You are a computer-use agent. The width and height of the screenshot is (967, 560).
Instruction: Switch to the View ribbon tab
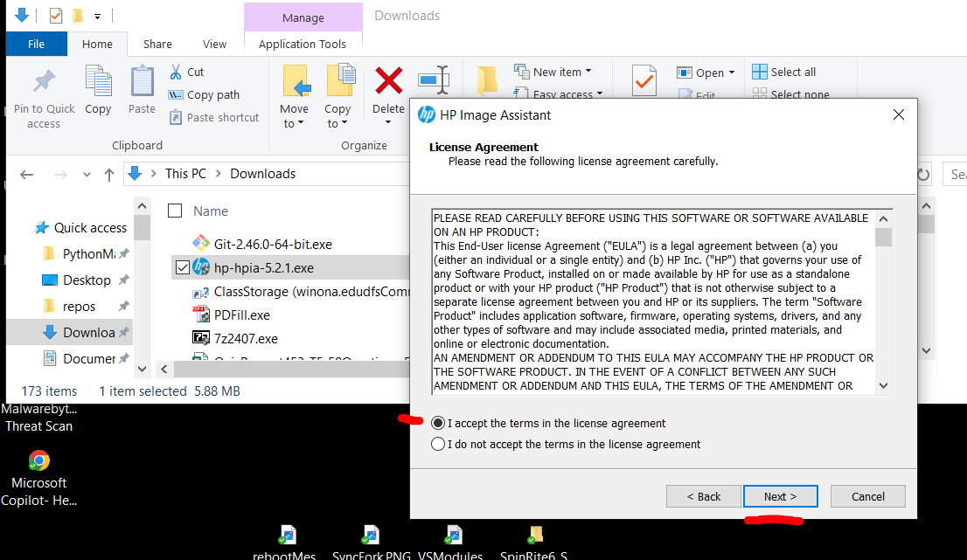click(214, 44)
